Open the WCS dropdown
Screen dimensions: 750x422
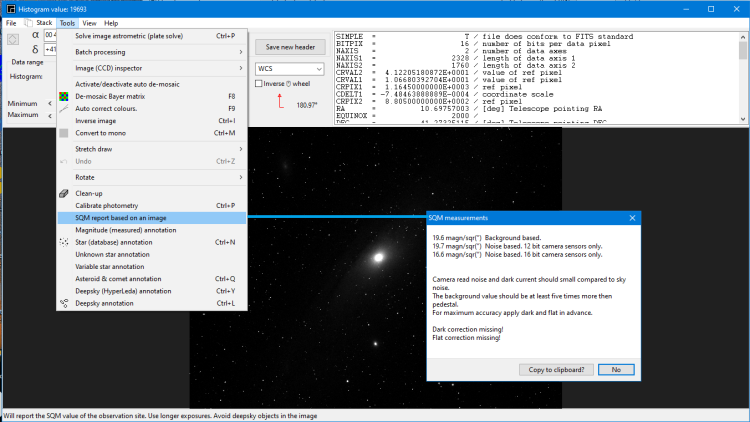tap(289, 69)
